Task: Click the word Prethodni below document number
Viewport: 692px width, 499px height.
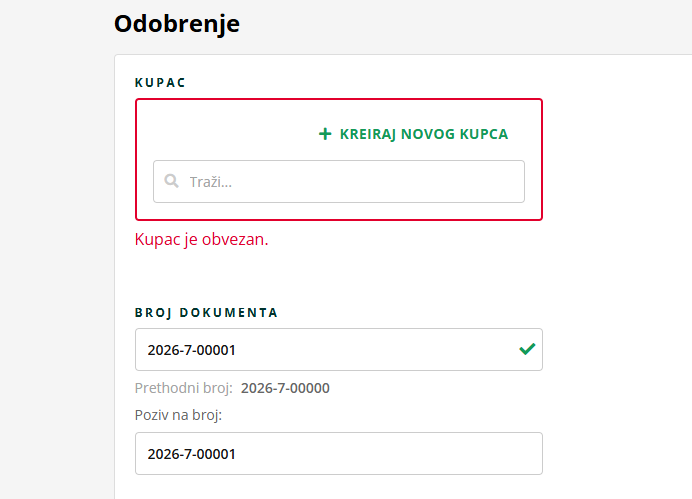Action: pos(165,388)
